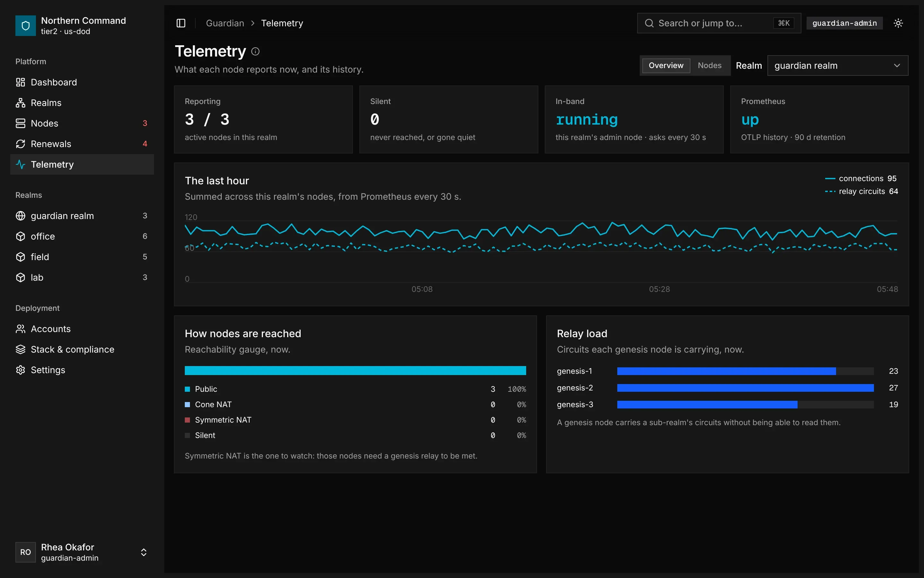The width and height of the screenshot is (924, 578).
Task: Switch to the Nodes view tab
Action: tap(709, 66)
